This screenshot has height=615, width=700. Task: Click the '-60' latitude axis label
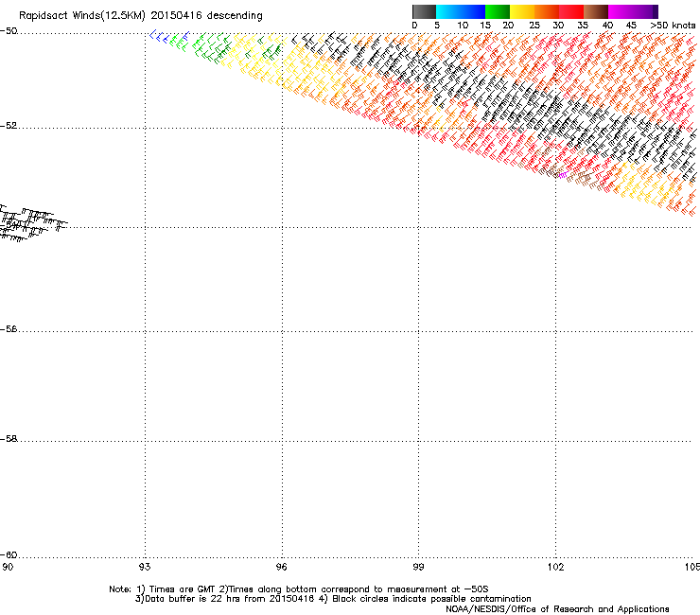9,555
